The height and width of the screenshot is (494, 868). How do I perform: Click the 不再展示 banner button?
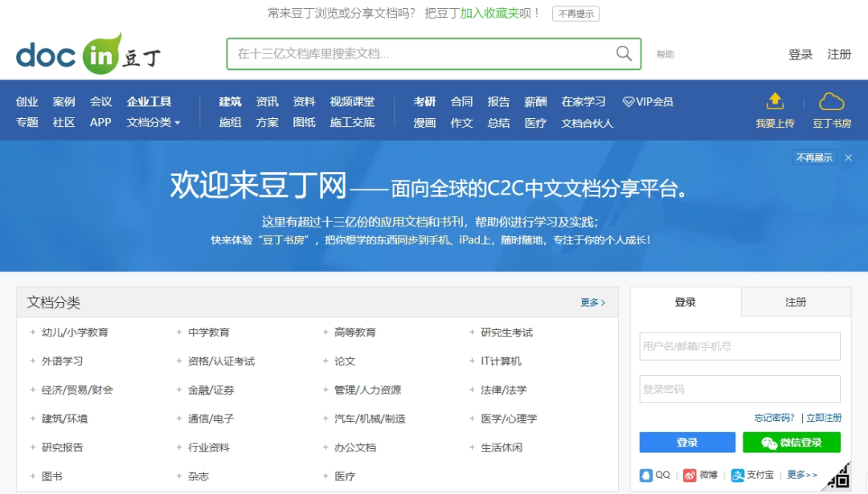[814, 157]
